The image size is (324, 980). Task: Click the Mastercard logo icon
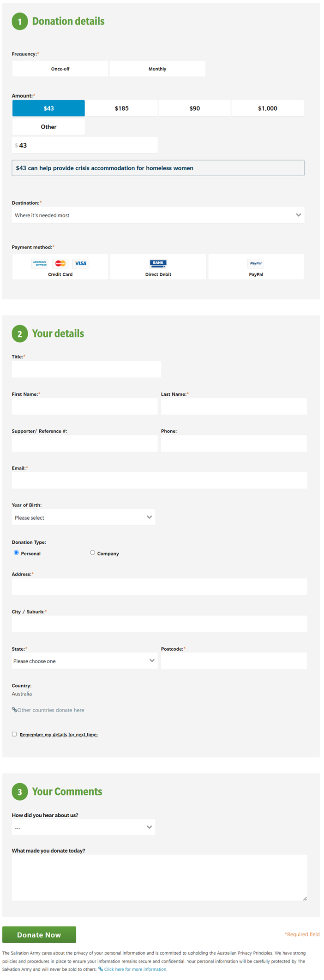pyautogui.click(x=60, y=263)
